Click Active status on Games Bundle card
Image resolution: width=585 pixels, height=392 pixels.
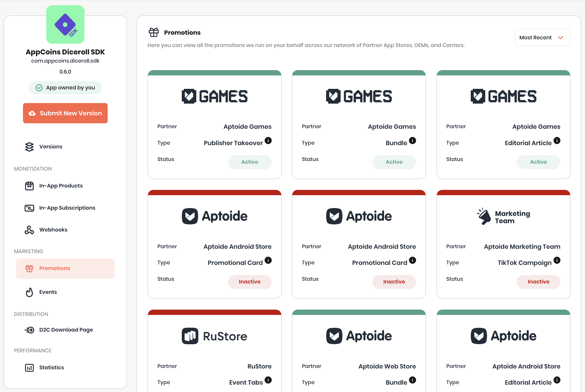(x=394, y=162)
